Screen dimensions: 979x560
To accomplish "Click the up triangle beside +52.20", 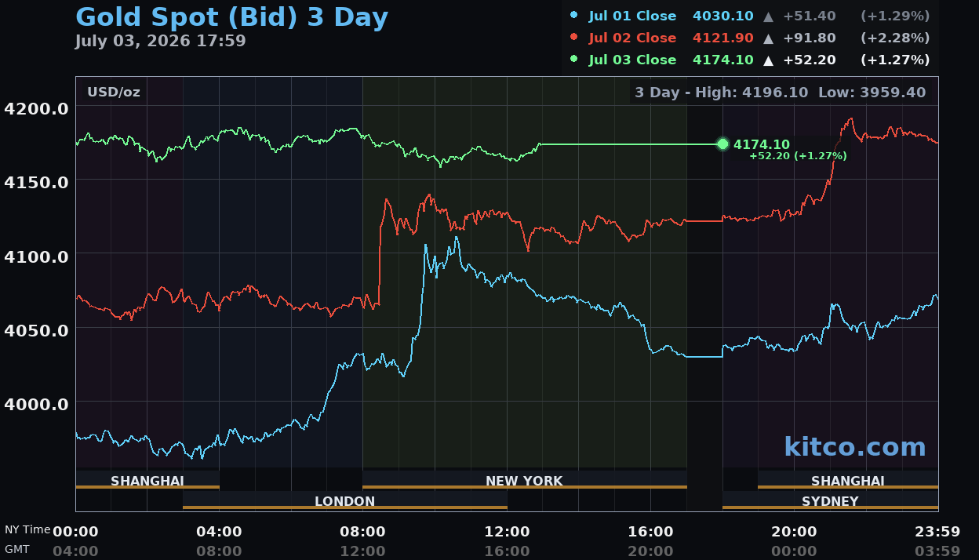I will point(768,60).
